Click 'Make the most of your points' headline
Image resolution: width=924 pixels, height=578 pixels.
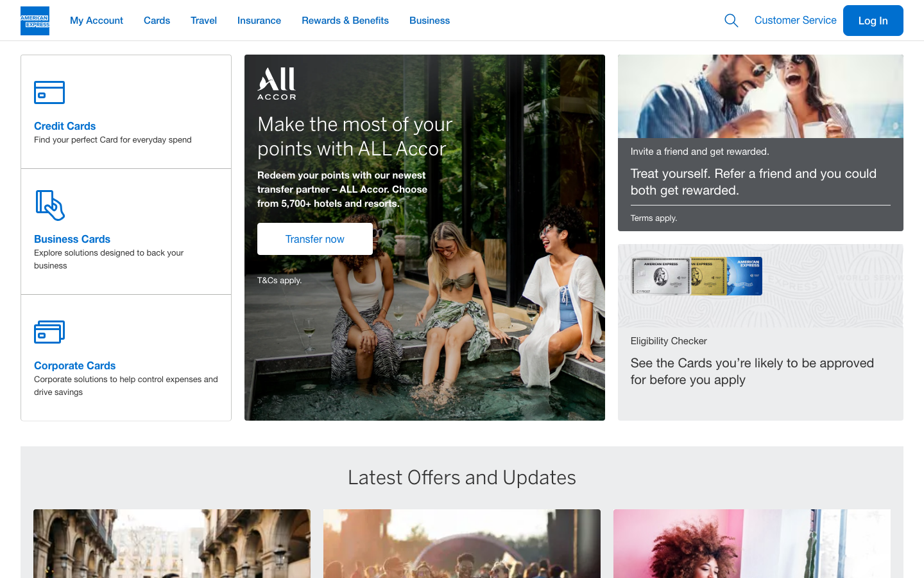(355, 136)
